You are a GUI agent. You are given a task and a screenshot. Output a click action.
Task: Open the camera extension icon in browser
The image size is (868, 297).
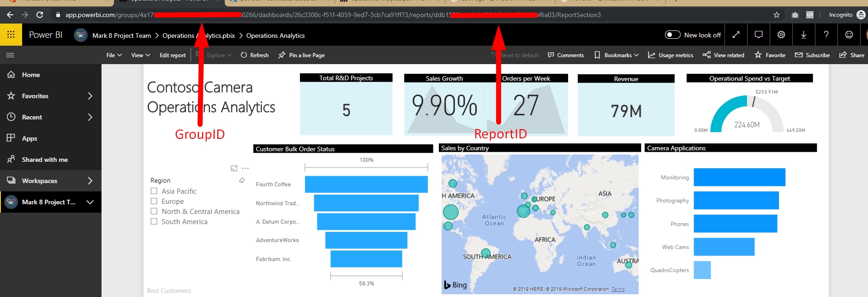[795, 15]
